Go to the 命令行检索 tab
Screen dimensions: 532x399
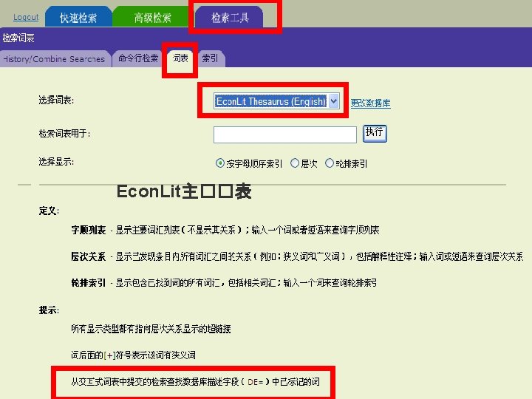pyautogui.click(x=138, y=58)
